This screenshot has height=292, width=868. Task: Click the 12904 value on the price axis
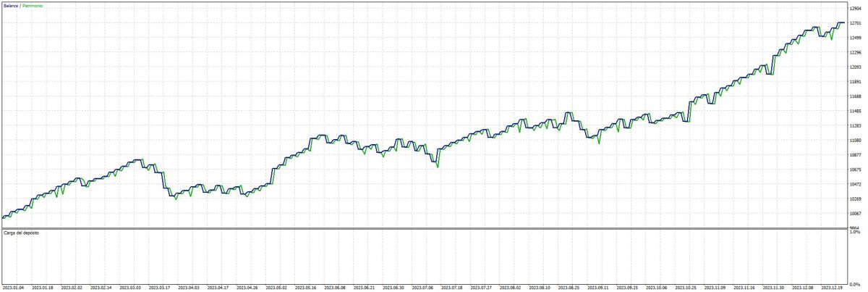coord(855,8)
